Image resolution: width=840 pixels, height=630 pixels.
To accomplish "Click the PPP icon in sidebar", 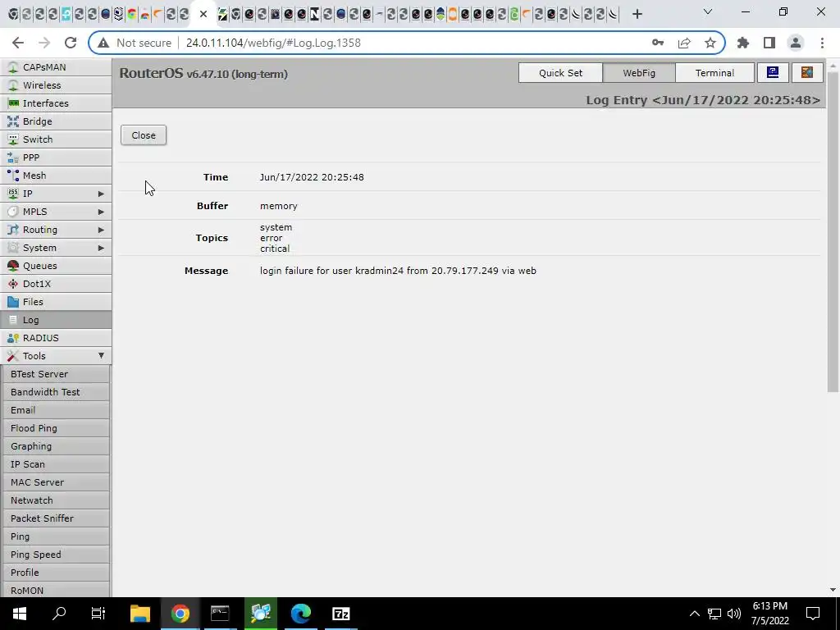I will (x=13, y=157).
